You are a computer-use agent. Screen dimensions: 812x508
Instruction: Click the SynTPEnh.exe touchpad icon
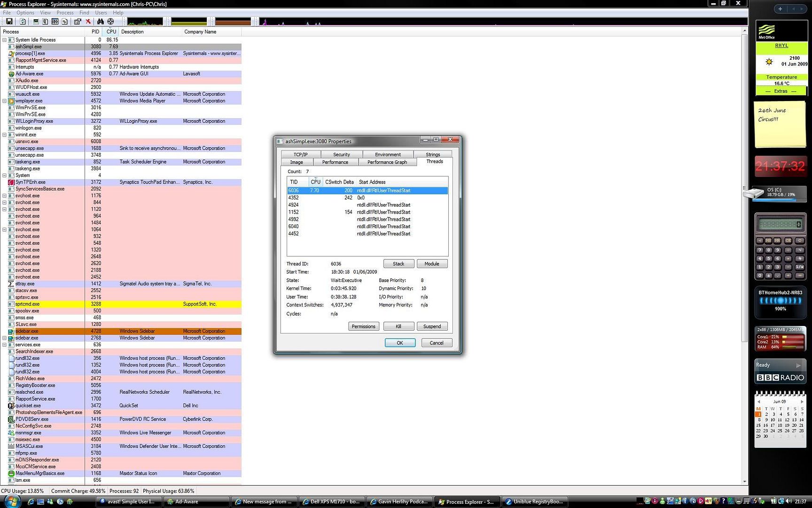pyautogui.click(x=11, y=182)
